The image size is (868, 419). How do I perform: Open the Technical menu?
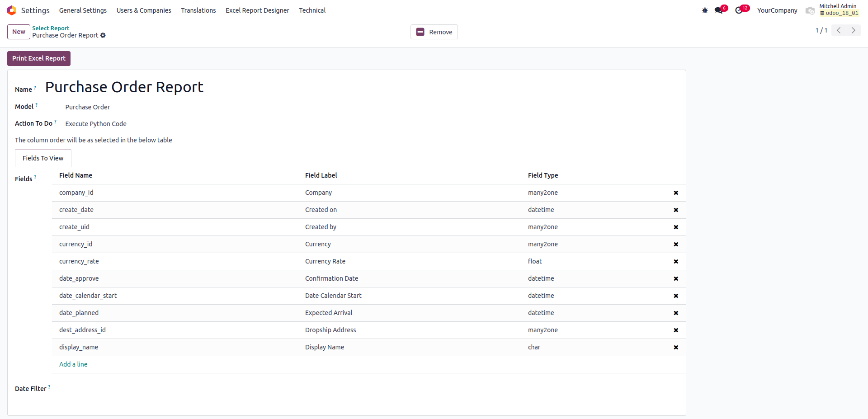(312, 10)
